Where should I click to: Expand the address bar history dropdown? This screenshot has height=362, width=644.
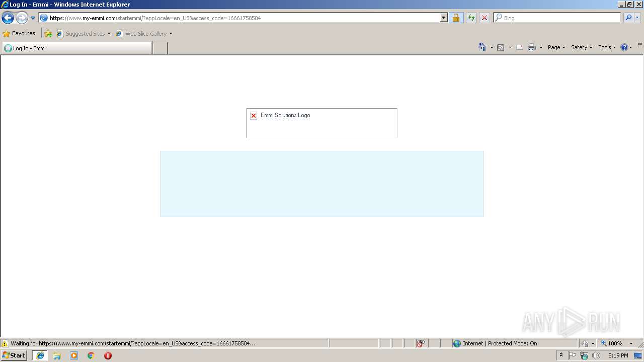[x=444, y=18]
